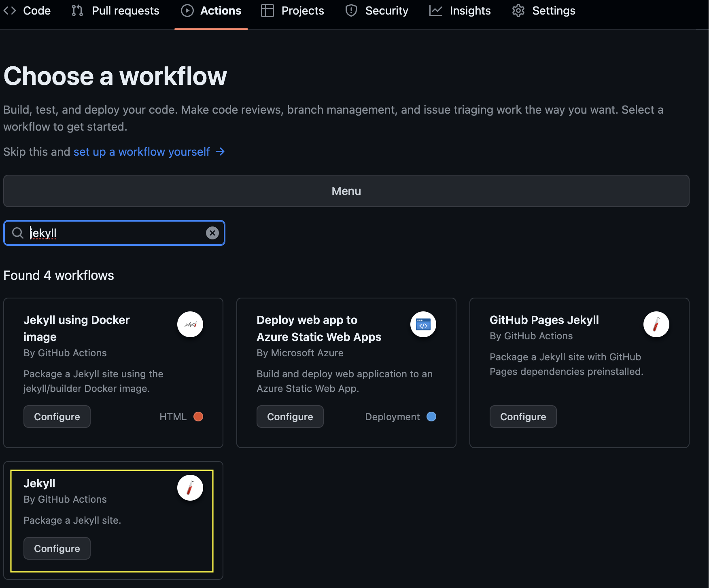Switch to the Pull requests tab
The width and height of the screenshot is (709, 588).
click(x=116, y=11)
